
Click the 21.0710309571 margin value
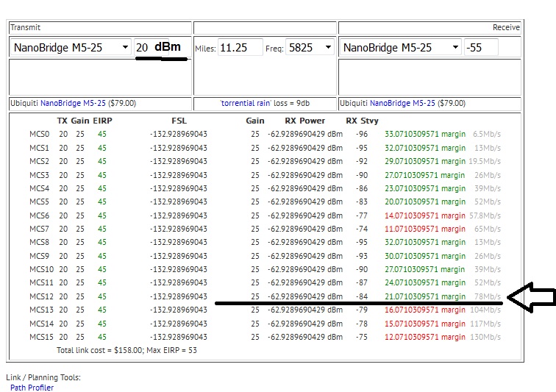pos(425,296)
